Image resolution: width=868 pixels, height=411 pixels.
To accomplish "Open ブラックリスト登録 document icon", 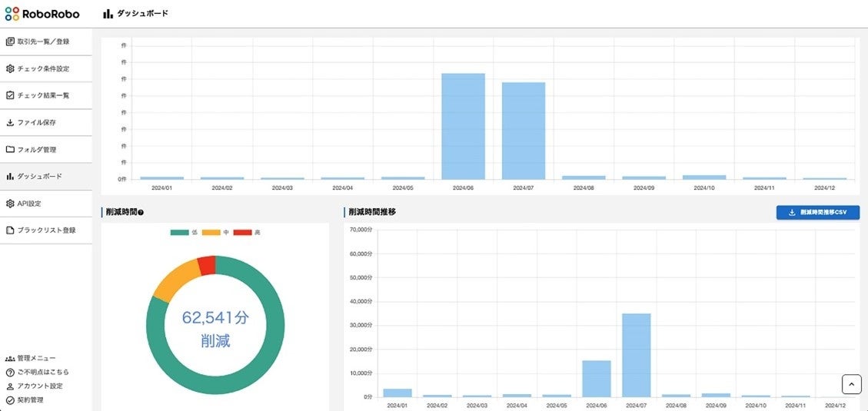I will pos(10,230).
